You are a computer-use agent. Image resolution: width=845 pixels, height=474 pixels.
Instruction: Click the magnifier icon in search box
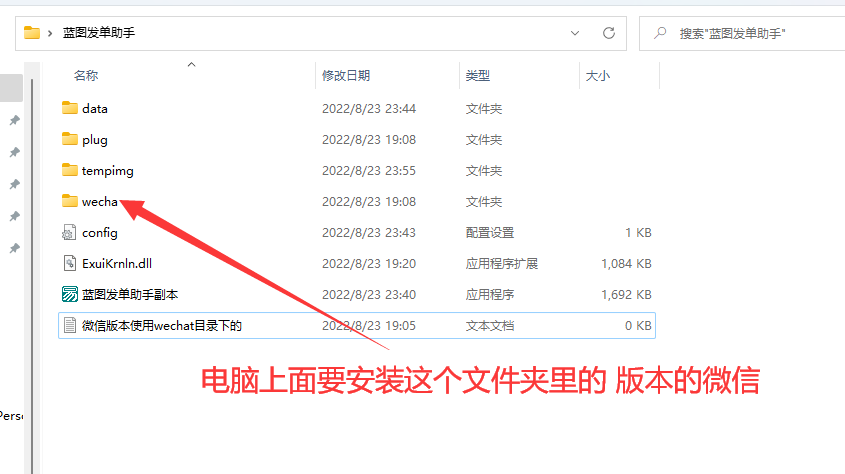click(x=660, y=33)
